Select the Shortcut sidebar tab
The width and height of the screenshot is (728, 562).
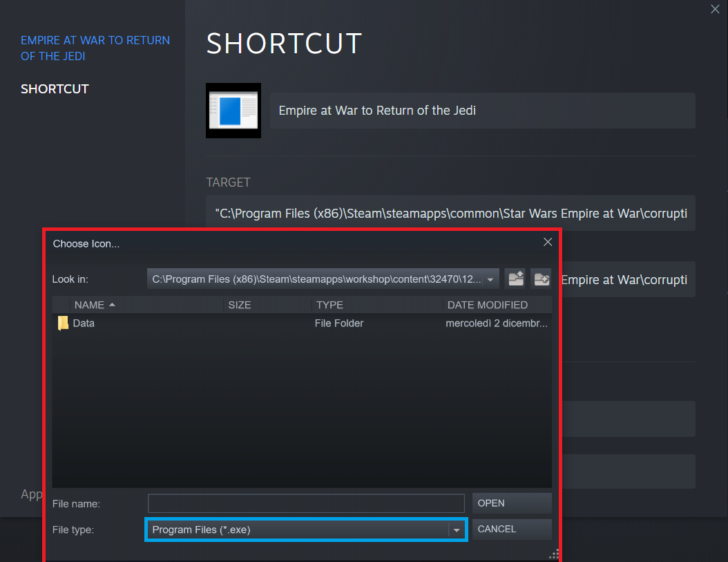coord(55,88)
